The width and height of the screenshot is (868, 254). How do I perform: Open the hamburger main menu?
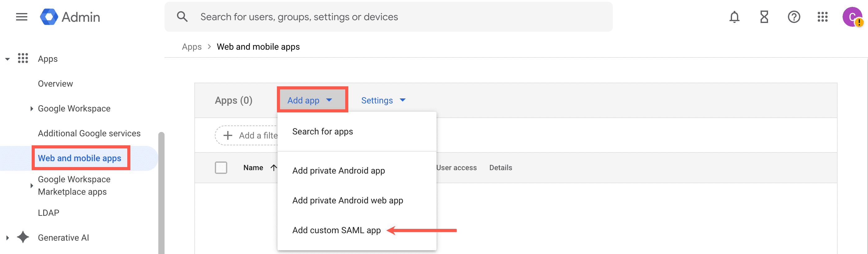tap(21, 17)
